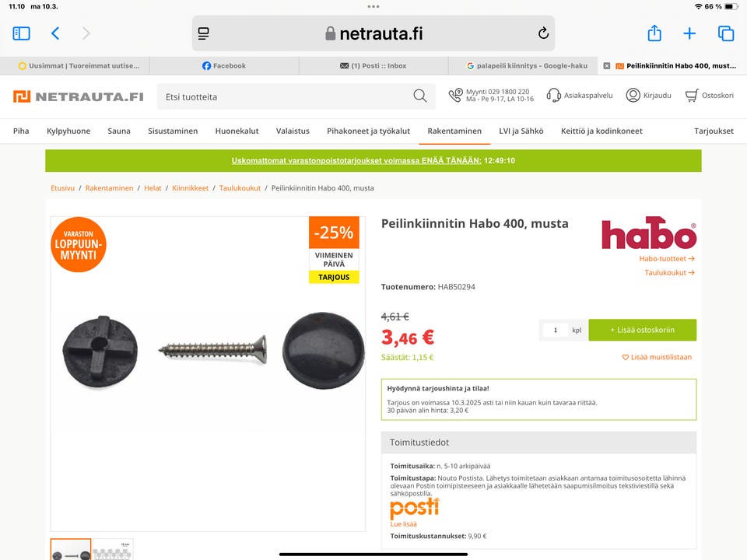Open the Kylpyhuone category menu
This screenshot has height=560, width=747.
coord(68,131)
